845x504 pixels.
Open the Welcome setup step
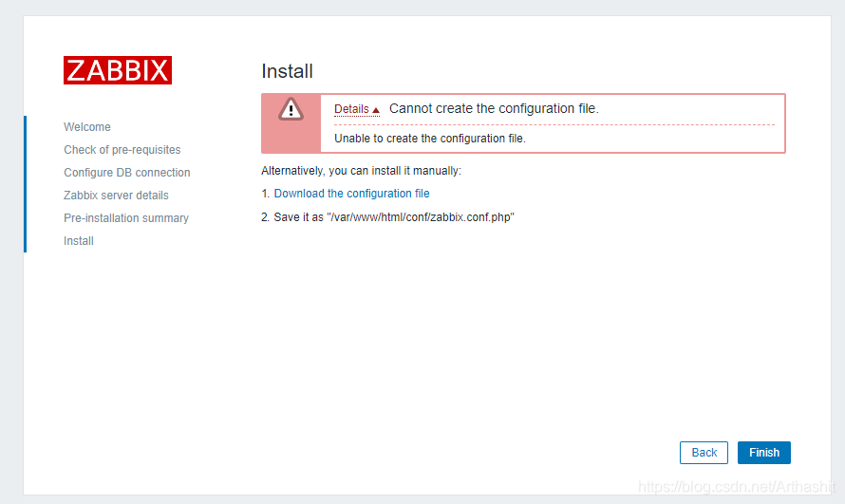[x=87, y=127]
